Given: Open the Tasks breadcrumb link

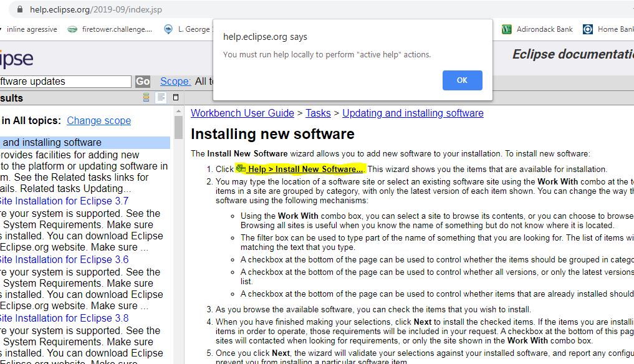Looking at the screenshot, I should point(318,113).
